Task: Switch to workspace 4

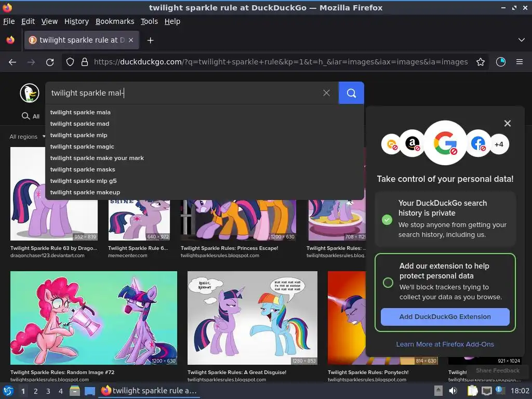Action: coord(61,391)
